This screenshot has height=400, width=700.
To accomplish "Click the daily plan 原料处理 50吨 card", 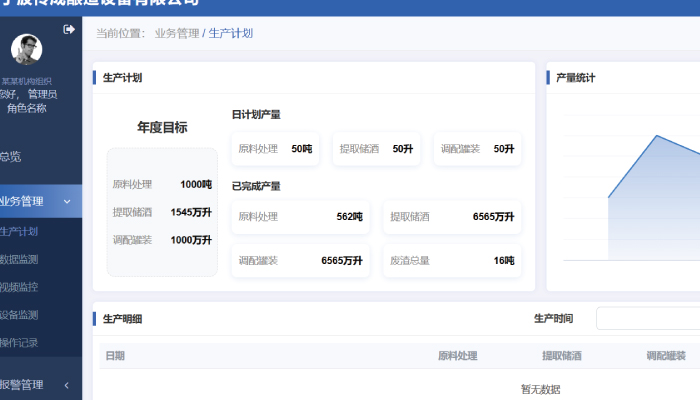I will 275,149.
